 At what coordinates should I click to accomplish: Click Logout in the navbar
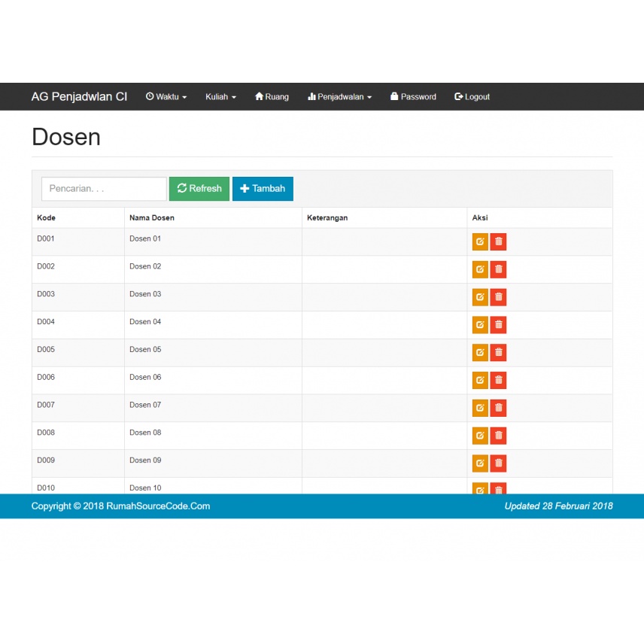[x=472, y=97]
